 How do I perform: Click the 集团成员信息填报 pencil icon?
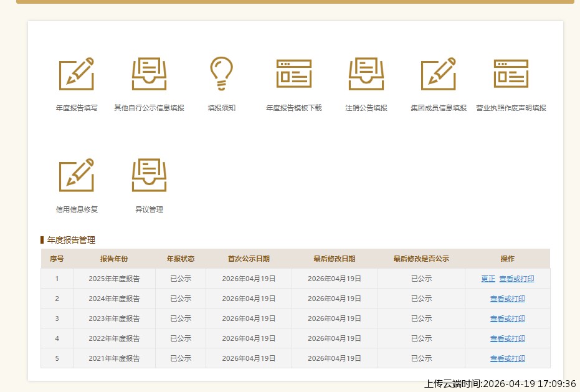439,74
